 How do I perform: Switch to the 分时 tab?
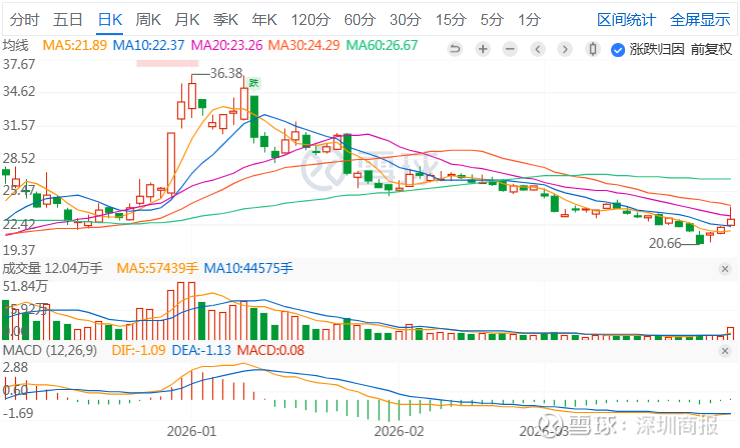tap(25, 19)
